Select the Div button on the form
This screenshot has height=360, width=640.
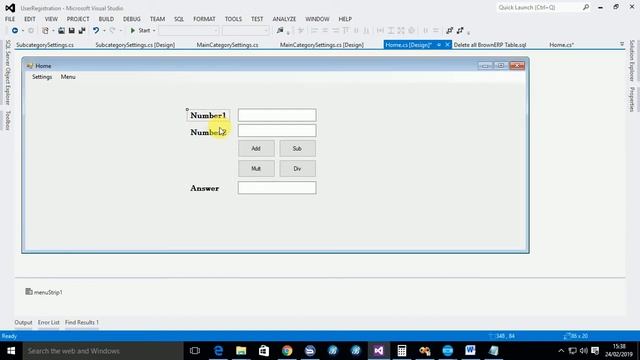298,169
